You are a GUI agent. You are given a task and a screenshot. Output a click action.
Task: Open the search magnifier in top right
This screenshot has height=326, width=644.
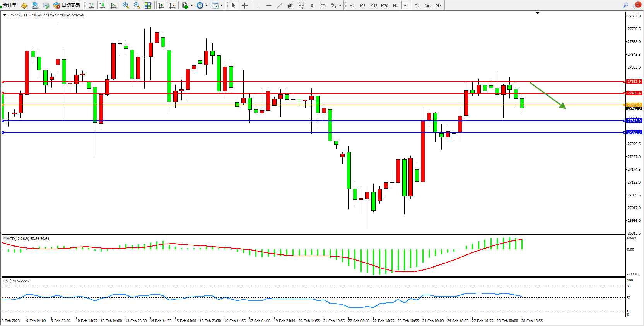(x=625, y=5)
